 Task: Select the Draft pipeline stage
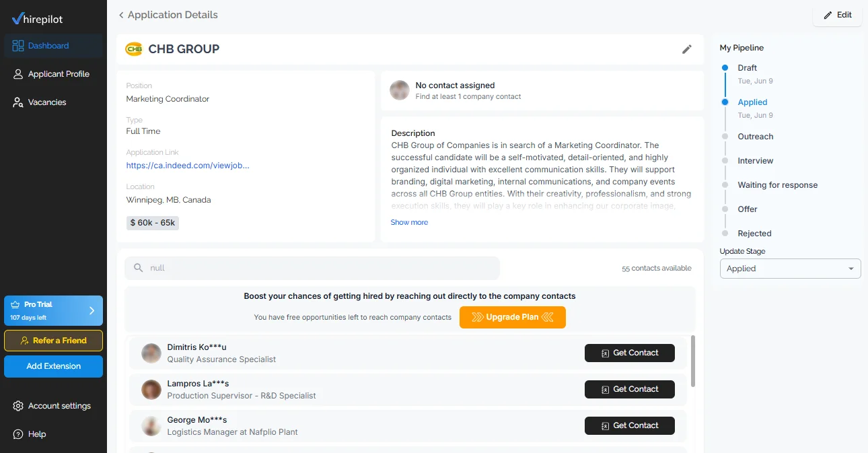coord(747,68)
